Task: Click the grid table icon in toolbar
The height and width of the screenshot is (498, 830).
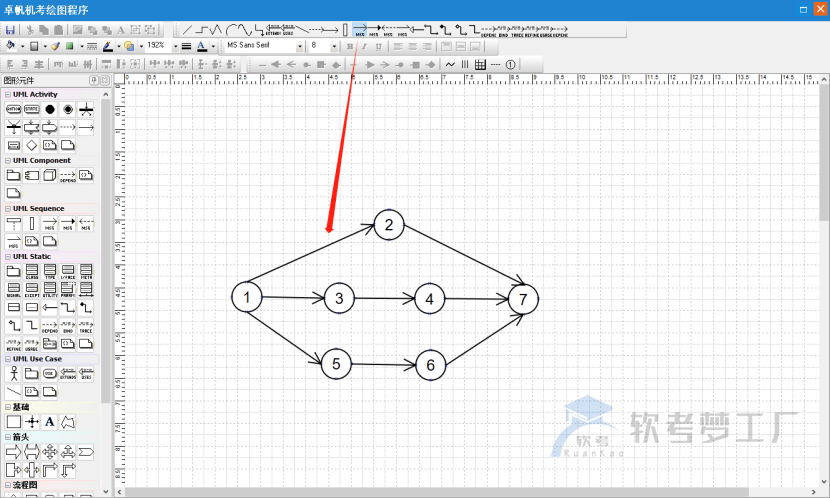Action: pos(480,64)
